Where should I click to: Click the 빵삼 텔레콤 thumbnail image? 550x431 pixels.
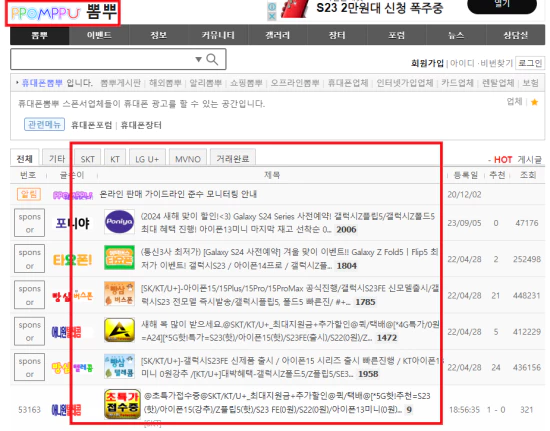119,366
